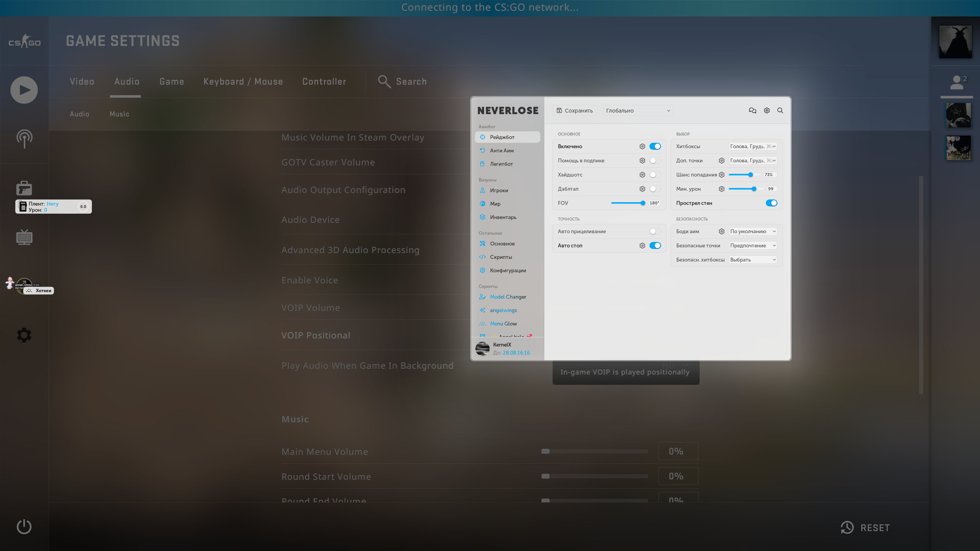Screen dimensions: 980x551
Task: Toggle the Включено switch
Action: point(655,146)
